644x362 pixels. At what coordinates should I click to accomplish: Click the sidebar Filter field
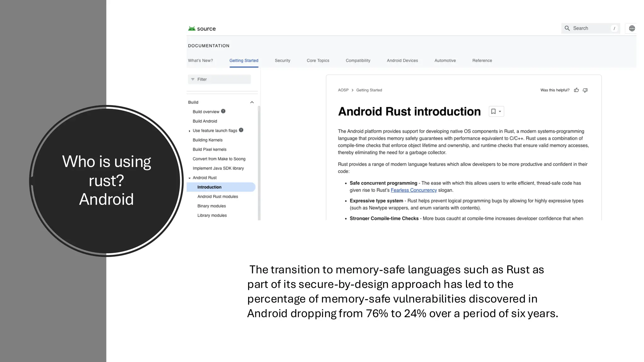pos(219,79)
